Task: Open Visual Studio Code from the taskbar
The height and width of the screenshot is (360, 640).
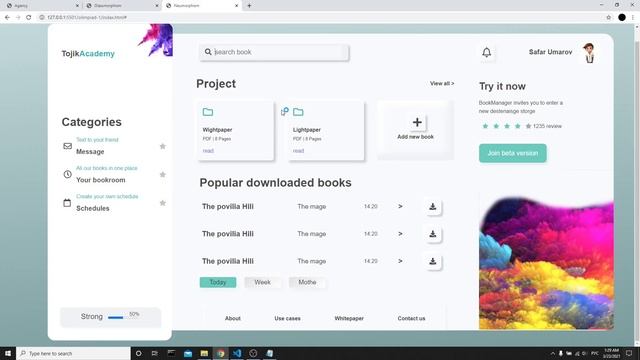Action: coord(237,353)
